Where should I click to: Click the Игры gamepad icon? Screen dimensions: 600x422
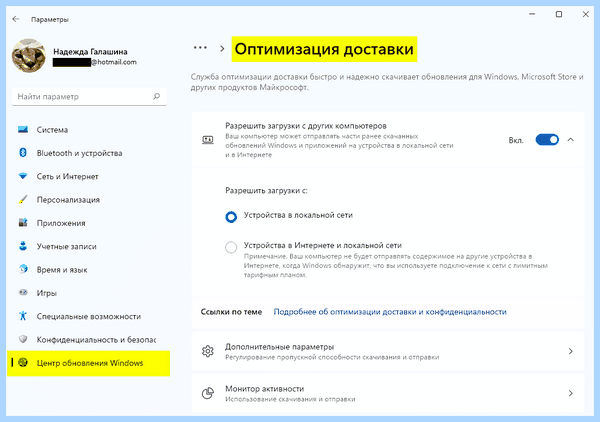click(23, 292)
